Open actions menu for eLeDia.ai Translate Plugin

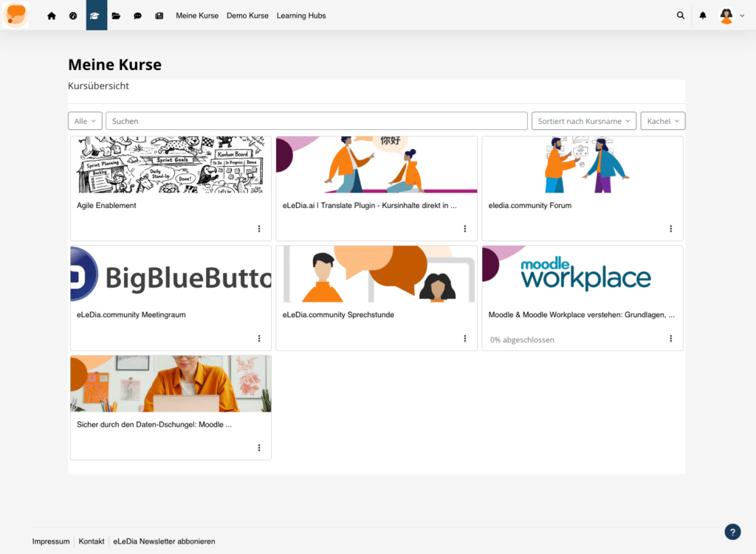[x=465, y=229]
